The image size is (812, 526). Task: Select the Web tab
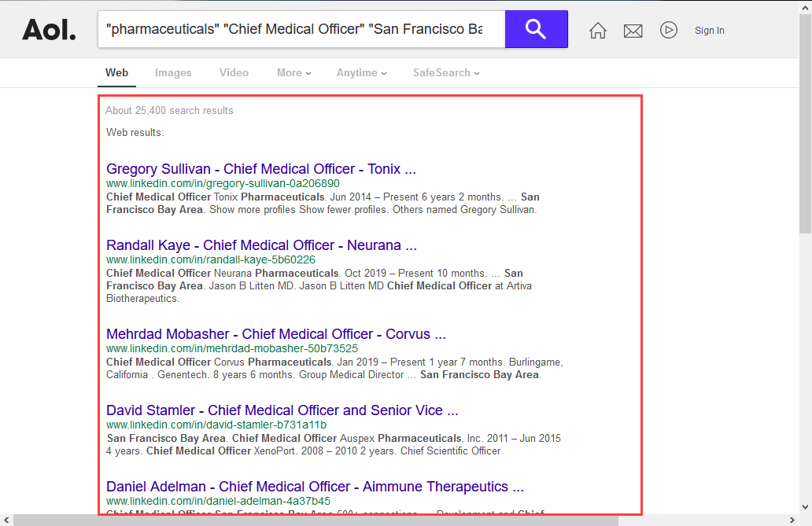pos(116,72)
